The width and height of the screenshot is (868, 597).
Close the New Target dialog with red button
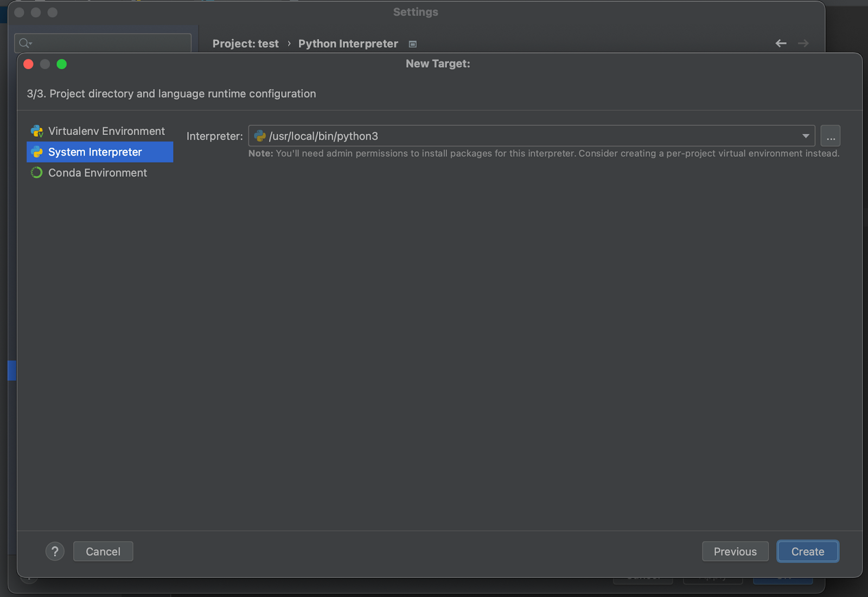click(29, 65)
